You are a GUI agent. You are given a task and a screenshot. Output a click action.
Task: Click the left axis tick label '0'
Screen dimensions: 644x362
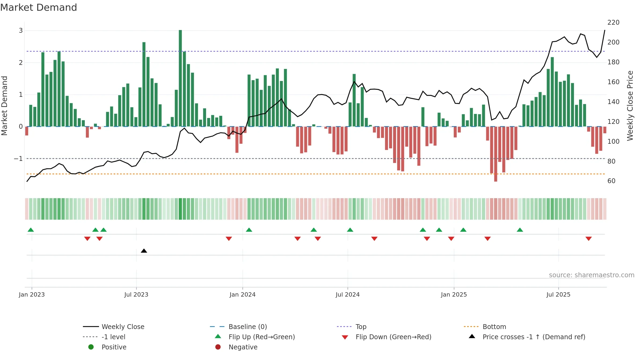21,127
